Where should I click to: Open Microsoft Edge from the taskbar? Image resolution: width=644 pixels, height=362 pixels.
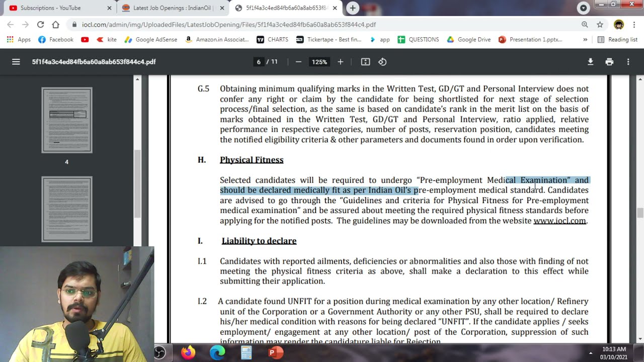pos(217,352)
